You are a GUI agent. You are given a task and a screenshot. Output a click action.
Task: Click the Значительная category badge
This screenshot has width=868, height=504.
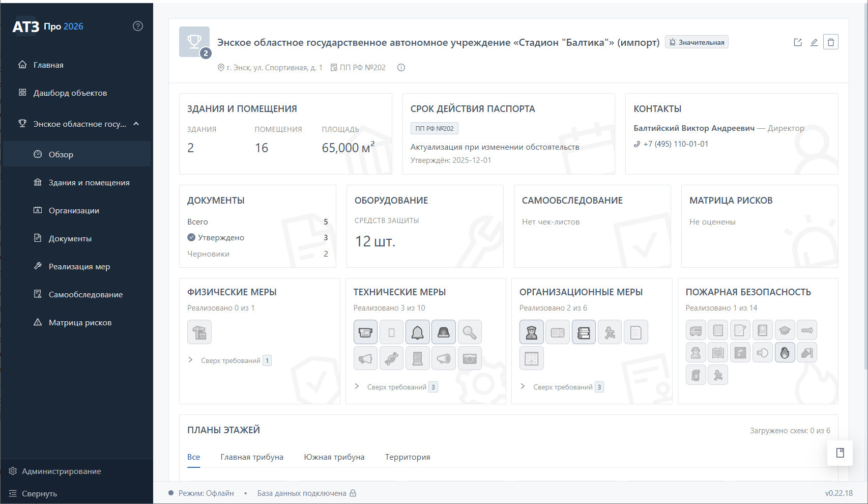click(x=697, y=42)
